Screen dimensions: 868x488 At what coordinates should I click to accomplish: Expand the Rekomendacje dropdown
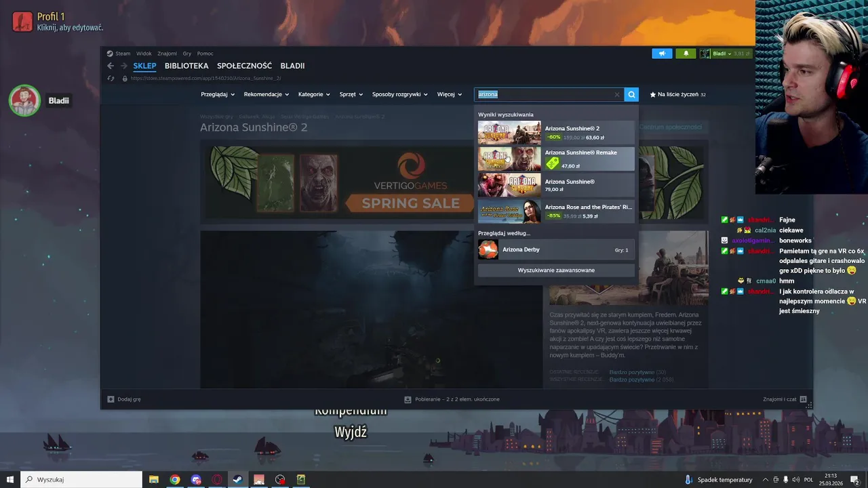267,94
